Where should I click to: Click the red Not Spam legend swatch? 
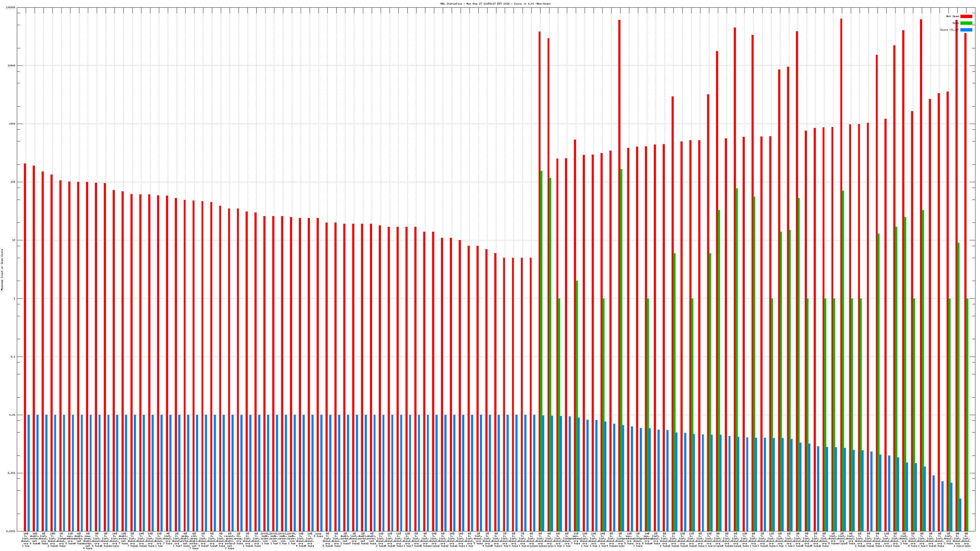pos(966,16)
